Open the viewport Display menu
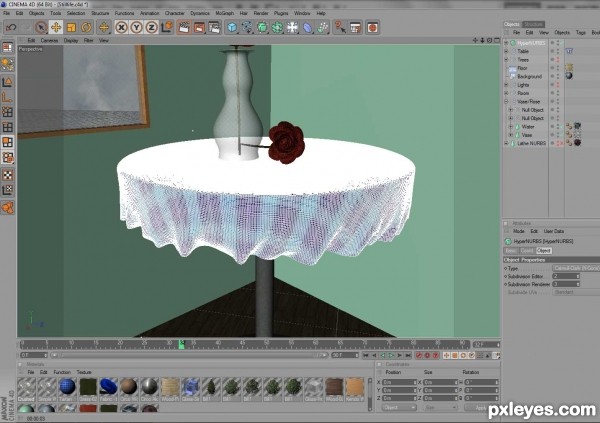The height and width of the screenshot is (423, 600). tap(71, 40)
